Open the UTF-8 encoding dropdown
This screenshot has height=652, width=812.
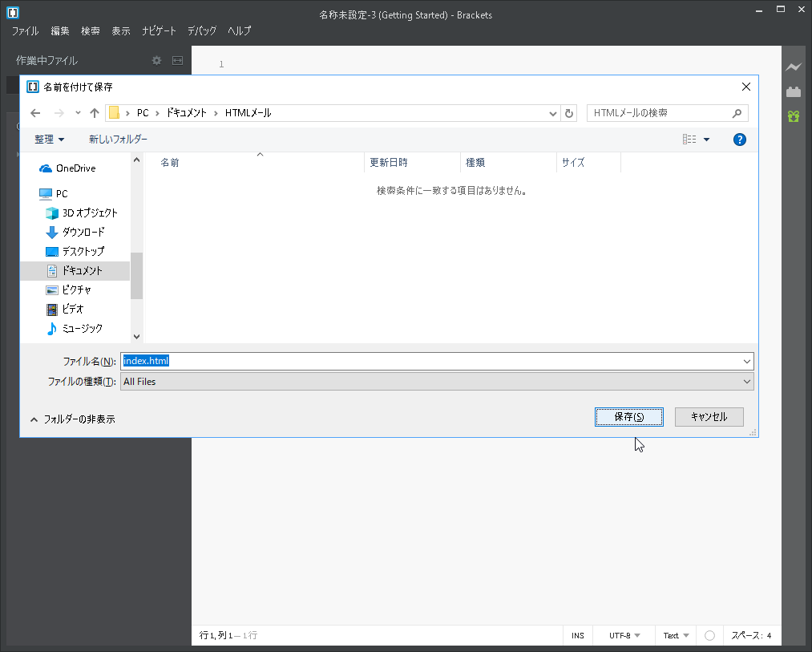pos(624,635)
